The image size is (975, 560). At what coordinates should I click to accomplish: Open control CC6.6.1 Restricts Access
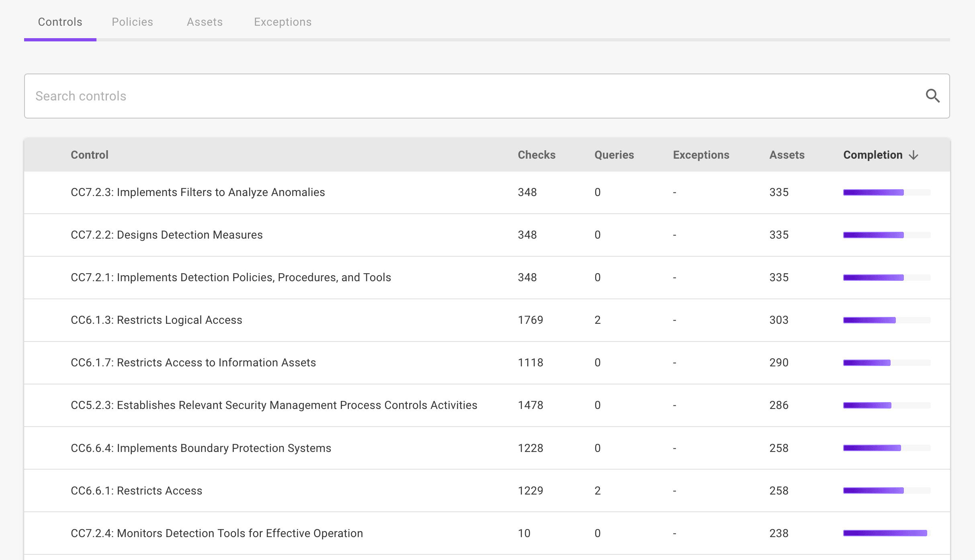coord(136,490)
